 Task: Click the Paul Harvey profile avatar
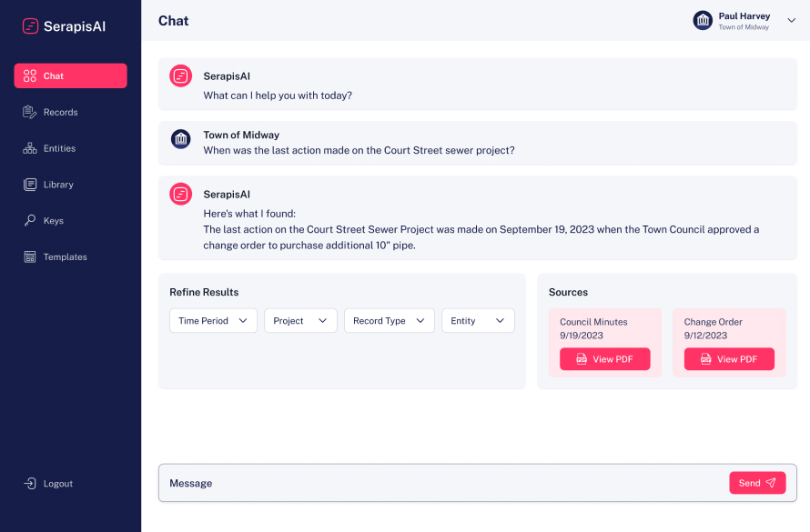tap(703, 20)
